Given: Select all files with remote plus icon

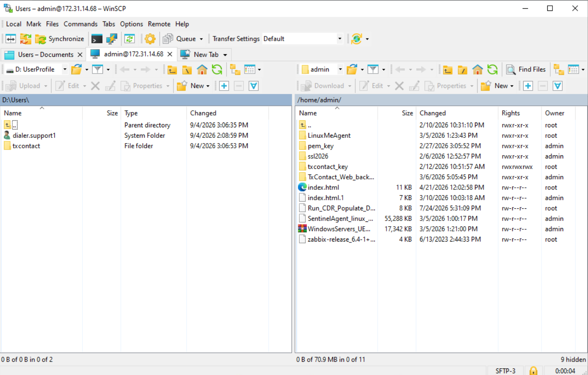Looking at the screenshot, I should click(528, 86).
